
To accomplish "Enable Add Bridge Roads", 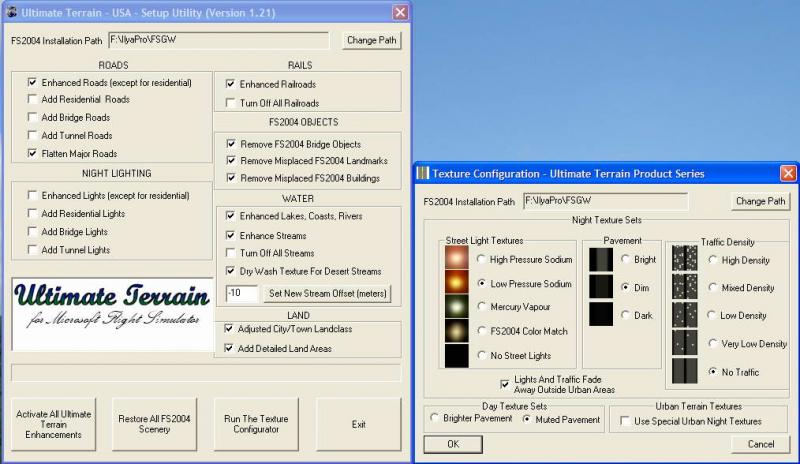I will coord(33,117).
